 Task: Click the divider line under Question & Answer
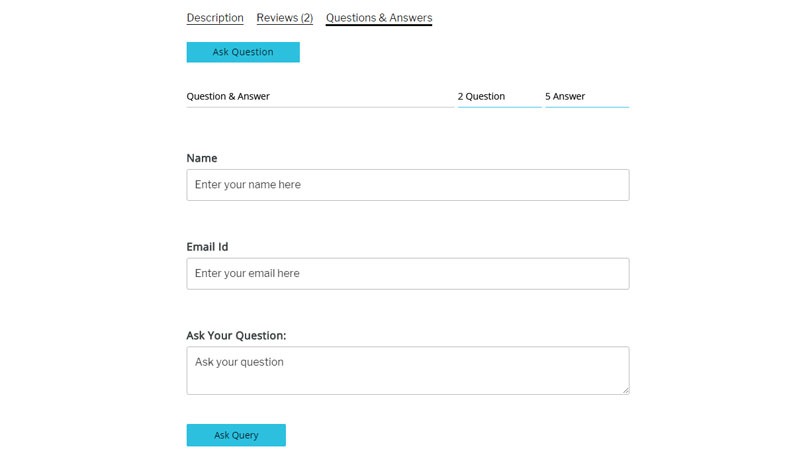pyautogui.click(x=320, y=107)
